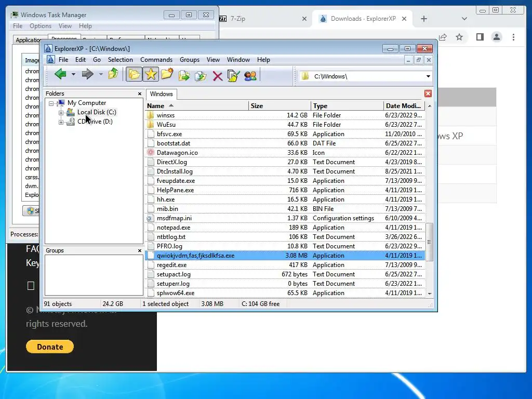This screenshot has height=399, width=532.
Task: Open the Forward history dropdown arrow
Action: (x=101, y=74)
